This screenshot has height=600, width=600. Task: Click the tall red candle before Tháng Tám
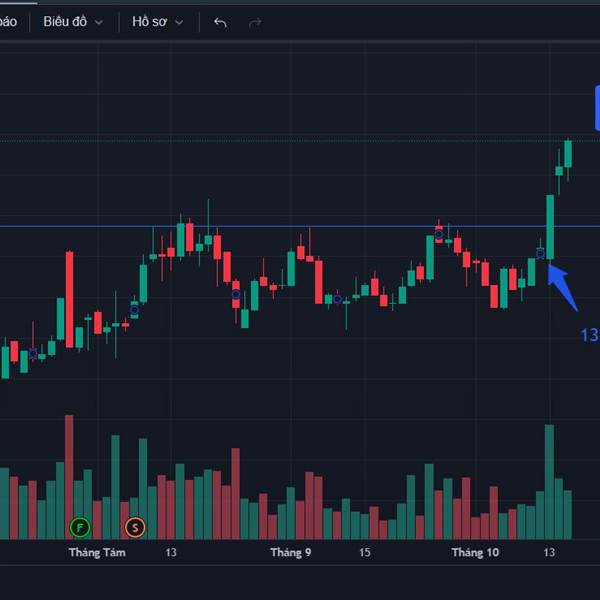coord(69,299)
